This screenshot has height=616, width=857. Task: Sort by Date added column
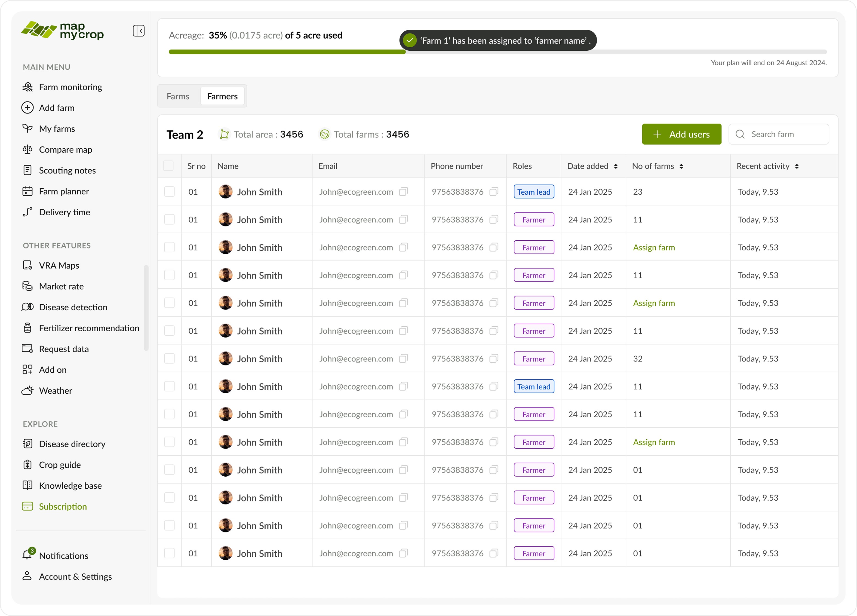pyautogui.click(x=616, y=166)
